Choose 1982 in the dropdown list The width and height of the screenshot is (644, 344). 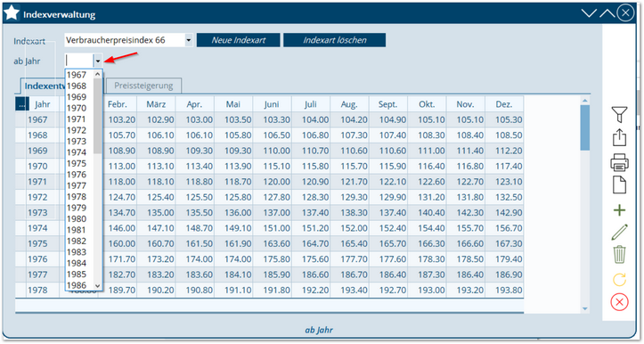[x=77, y=242]
